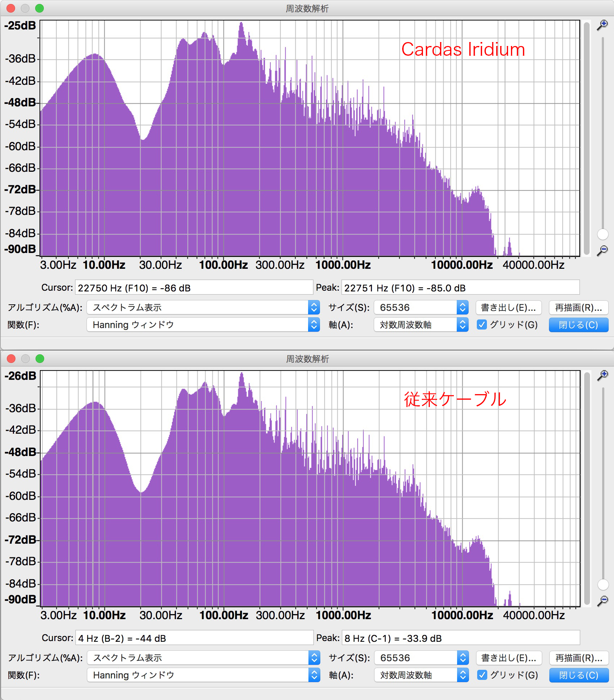Open 軸 対数周波数軸 dropdown in top window
The image size is (614, 700).
[421, 325]
